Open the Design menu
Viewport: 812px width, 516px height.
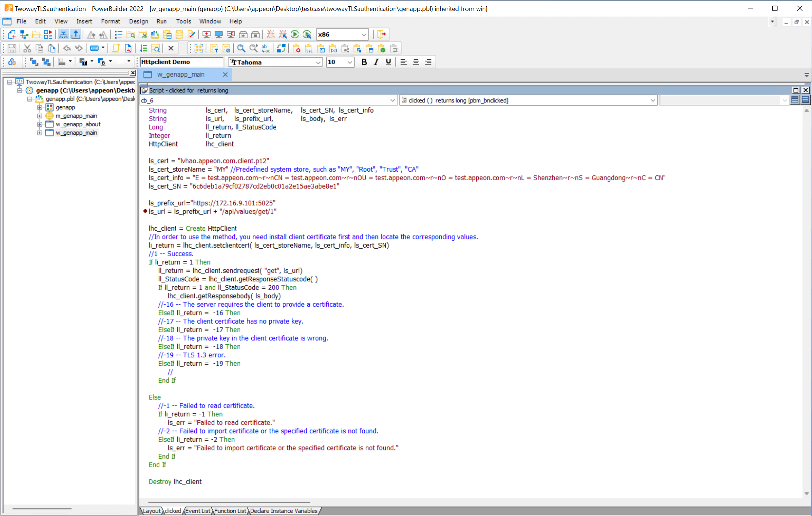tap(138, 21)
